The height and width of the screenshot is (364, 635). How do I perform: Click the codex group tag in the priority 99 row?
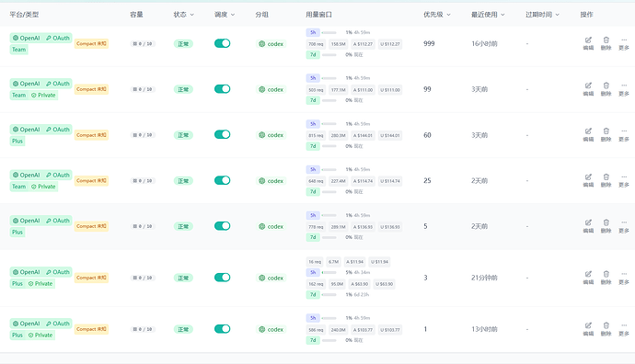pyautogui.click(x=271, y=89)
